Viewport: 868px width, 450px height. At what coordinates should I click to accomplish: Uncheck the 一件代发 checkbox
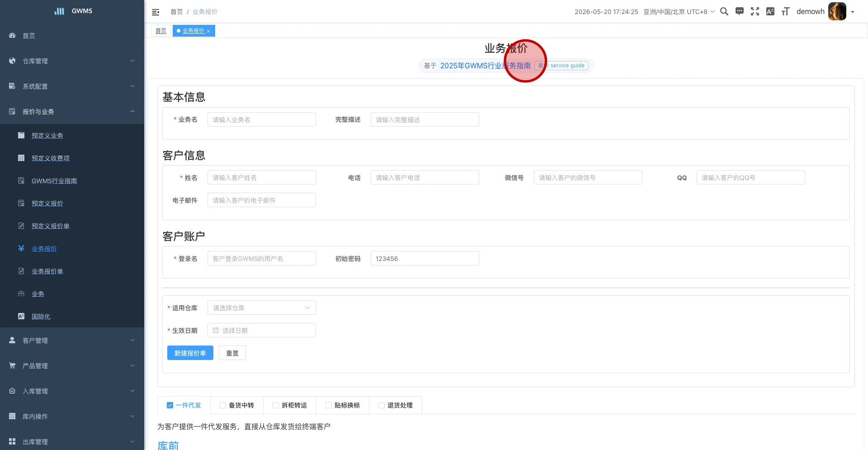tap(170, 405)
